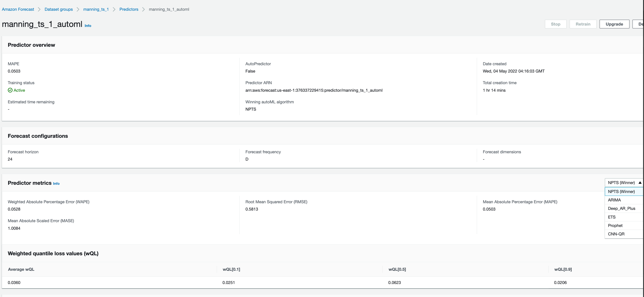Select Prophet algorithm option

(x=615, y=226)
